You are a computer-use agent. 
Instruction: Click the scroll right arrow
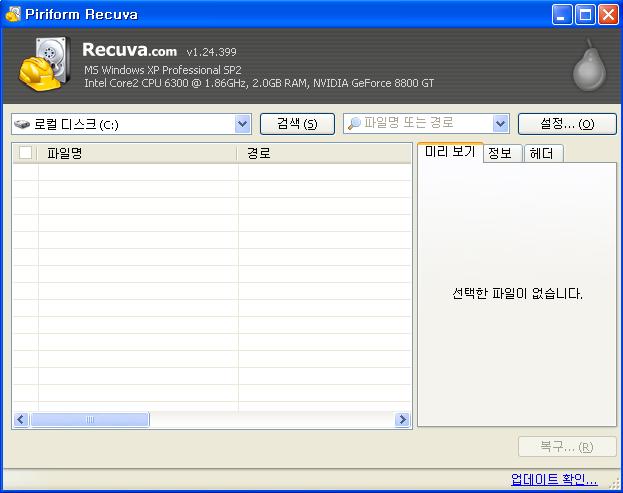402,420
